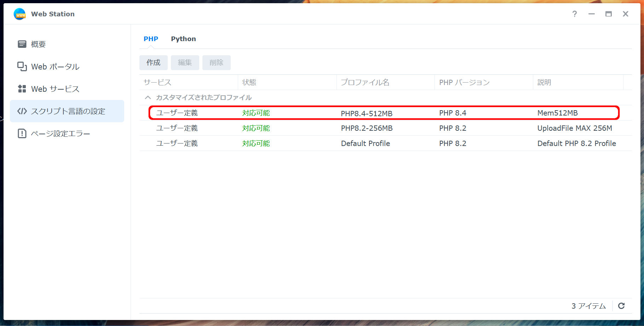Select the Default Profile row
Screen dimensions: 644x326
(365, 144)
